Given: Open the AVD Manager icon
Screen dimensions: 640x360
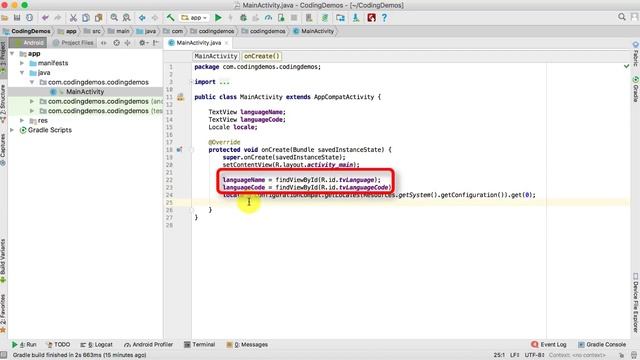Looking at the screenshot, I should (x=309, y=18).
